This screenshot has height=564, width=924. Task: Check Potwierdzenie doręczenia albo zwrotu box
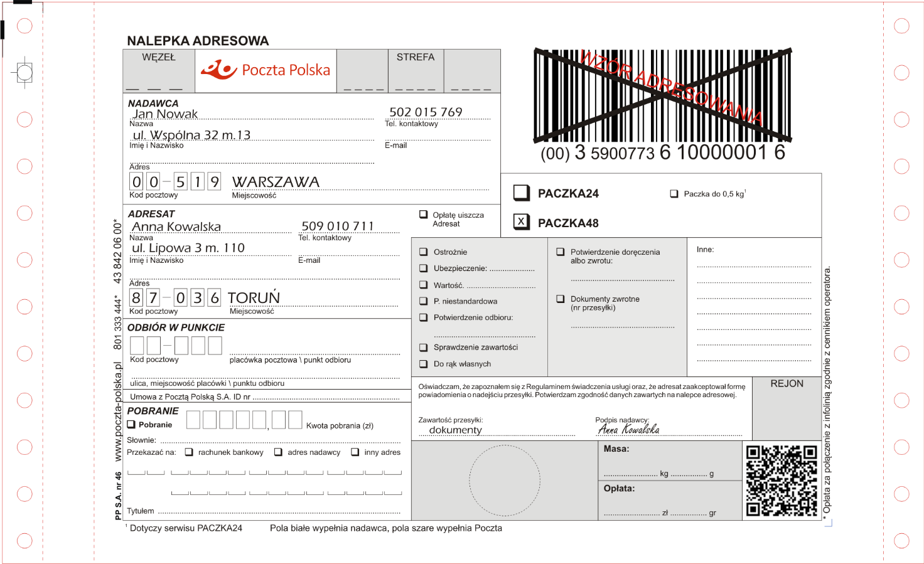tap(561, 252)
